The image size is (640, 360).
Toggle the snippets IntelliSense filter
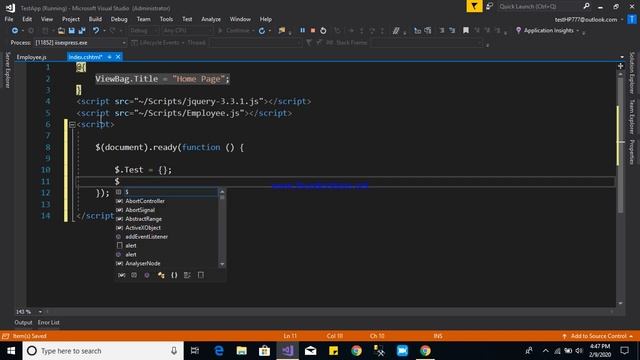200,275
